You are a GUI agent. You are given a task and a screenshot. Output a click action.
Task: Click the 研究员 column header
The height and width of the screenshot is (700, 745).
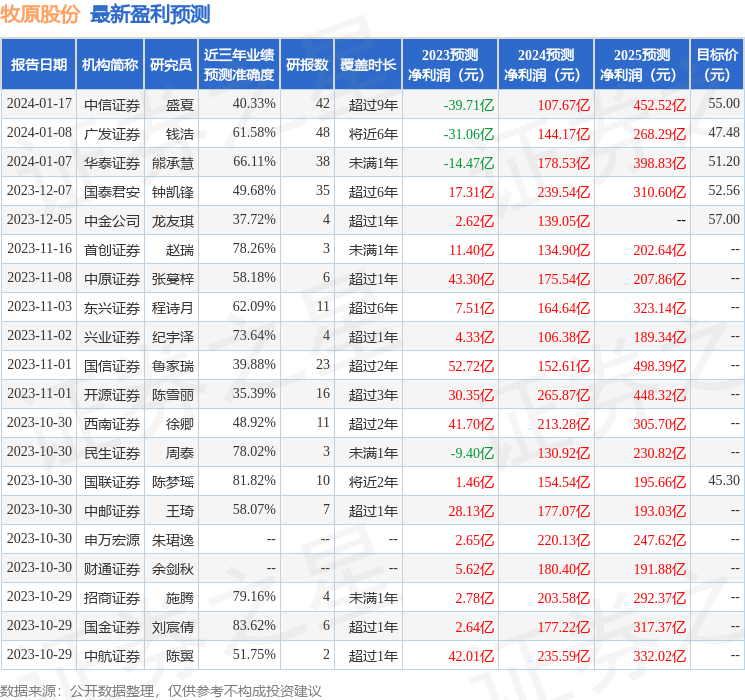click(171, 65)
